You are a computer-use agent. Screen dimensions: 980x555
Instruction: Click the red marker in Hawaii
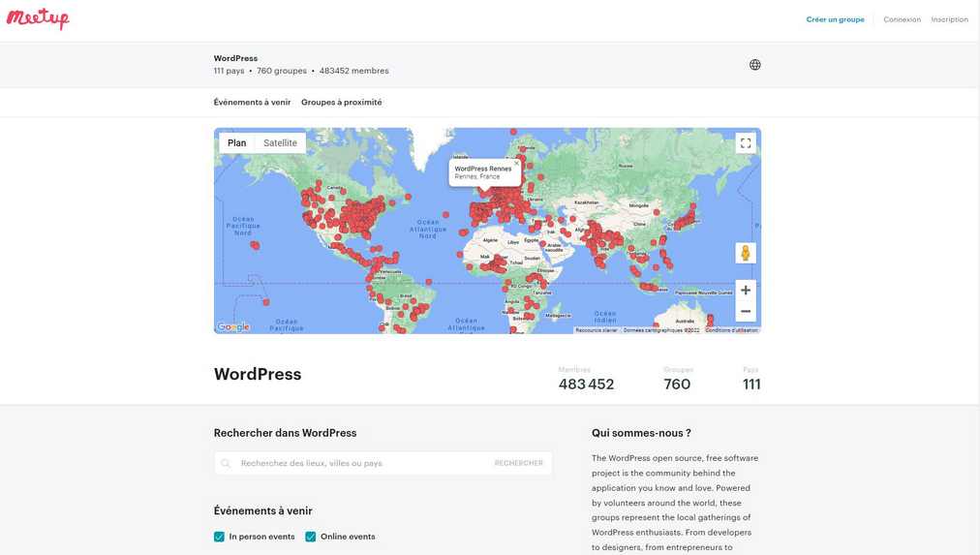255,246
